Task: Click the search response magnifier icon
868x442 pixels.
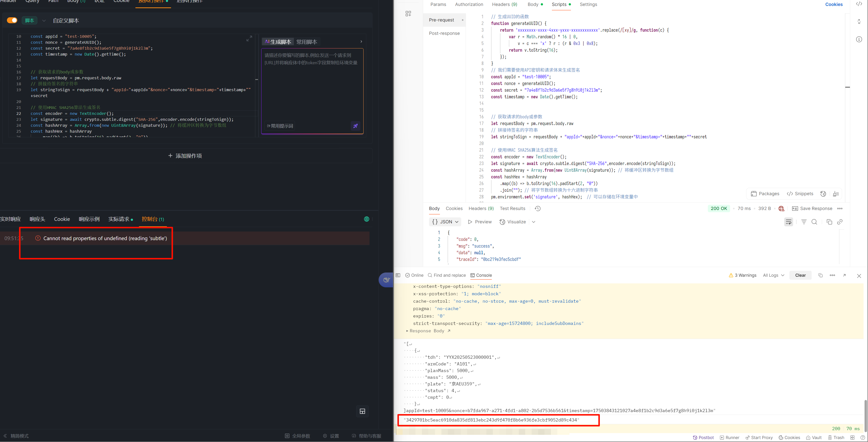Action: [x=814, y=222]
